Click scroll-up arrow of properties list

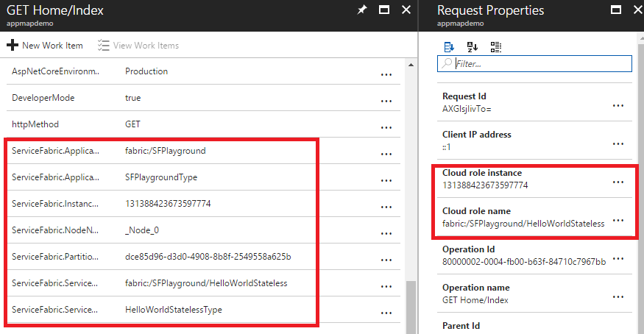(411, 65)
